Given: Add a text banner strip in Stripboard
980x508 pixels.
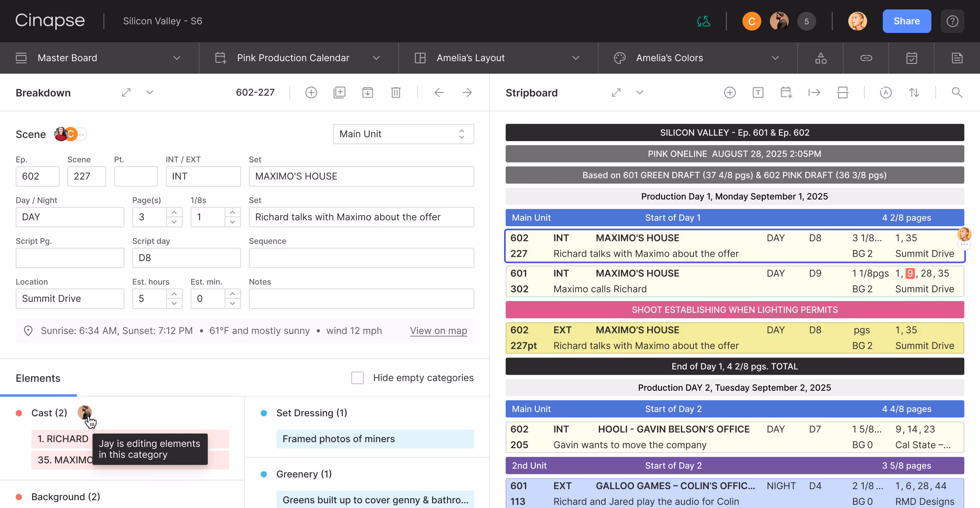Looking at the screenshot, I should point(758,93).
